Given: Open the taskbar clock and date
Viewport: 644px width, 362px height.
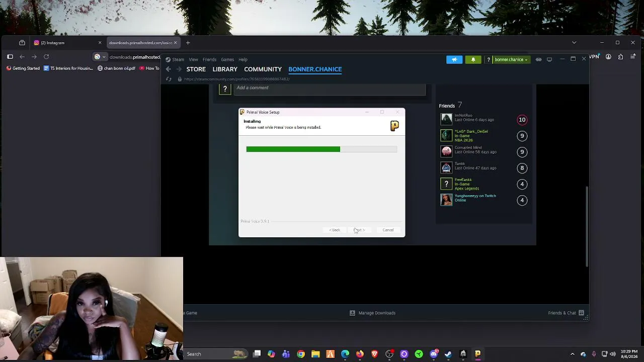Looking at the screenshot, I should click(x=629, y=354).
